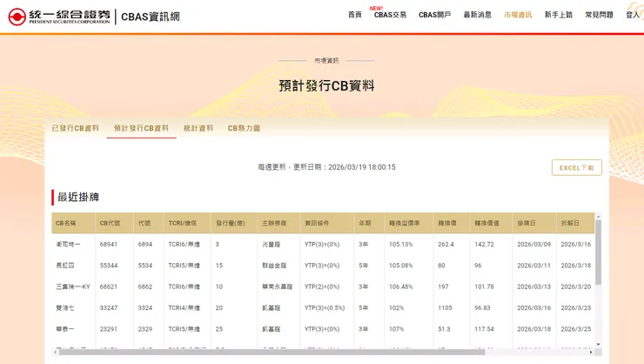Click the conversion price 1105
644x364 pixels.
click(x=445, y=307)
